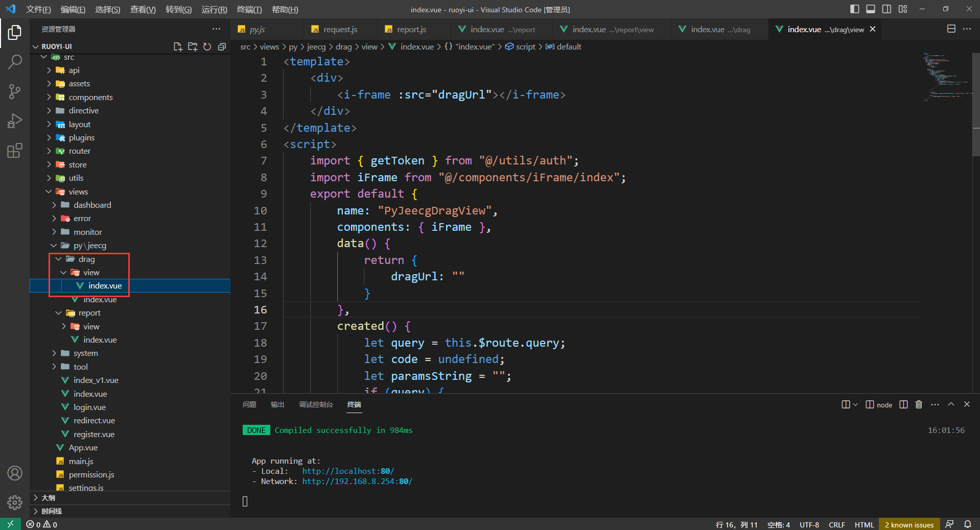The width and height of the screenshot is (980, 530).
Task: Expand the 时间线 timeline section
Action: [130, 511]
